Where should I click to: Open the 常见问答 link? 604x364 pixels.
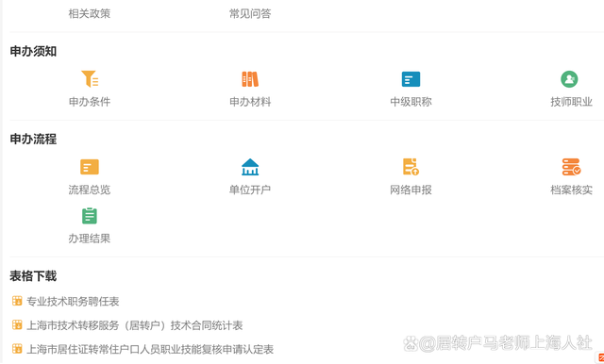[250, 14]
